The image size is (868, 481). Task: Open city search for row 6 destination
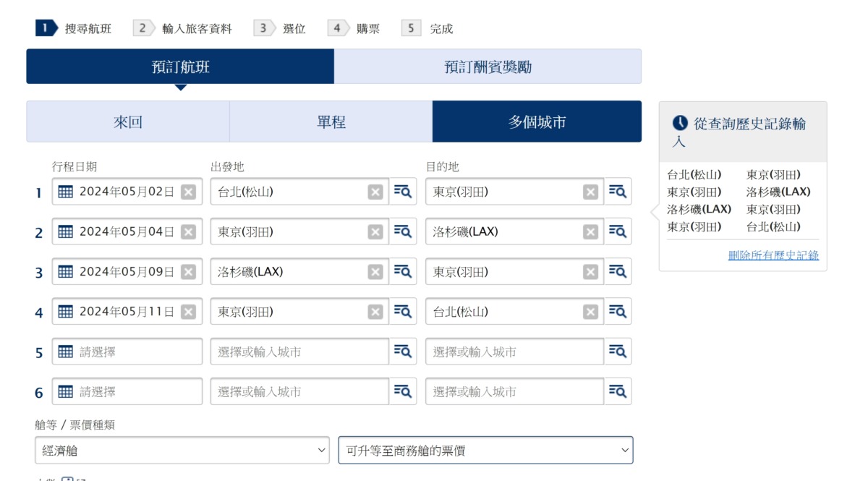[x=618, y=391]
